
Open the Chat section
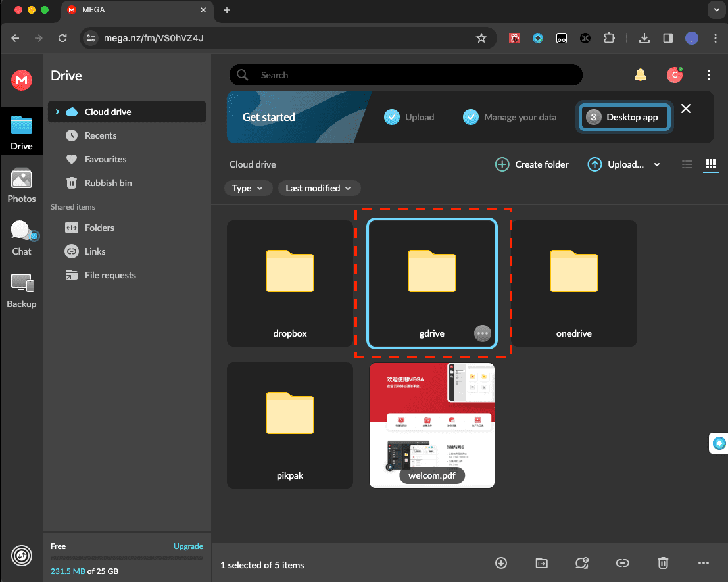click(21, 238)
